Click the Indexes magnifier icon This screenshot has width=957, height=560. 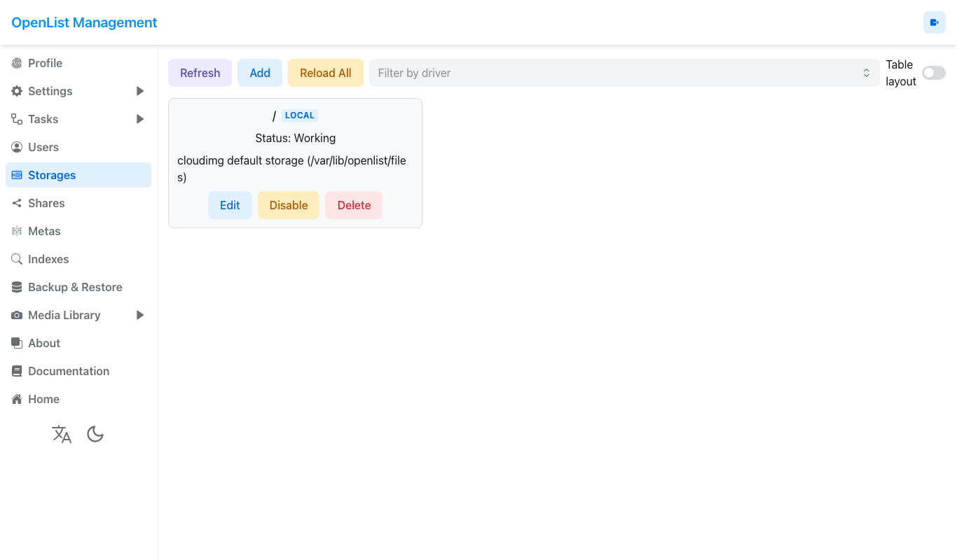point(17,259)
